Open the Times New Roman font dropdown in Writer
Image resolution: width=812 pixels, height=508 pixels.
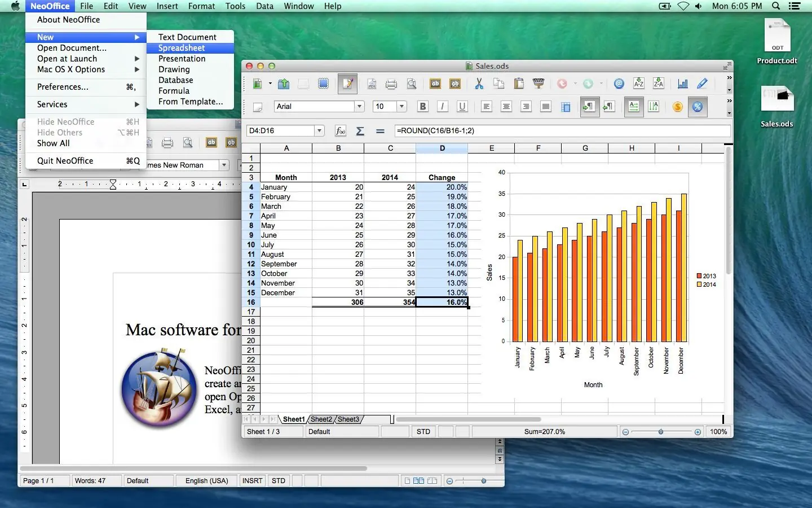(x=224, y=165)
